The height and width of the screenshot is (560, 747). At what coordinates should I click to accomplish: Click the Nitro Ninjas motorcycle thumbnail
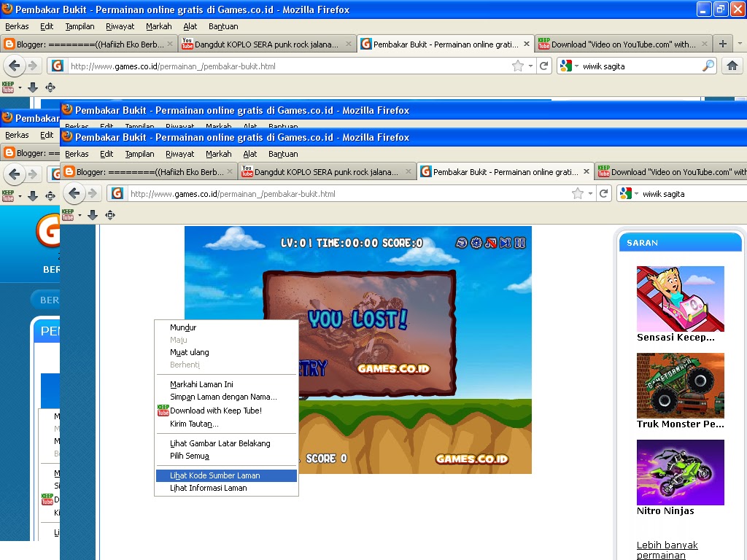pyautogui.click(x=681, y=472)
